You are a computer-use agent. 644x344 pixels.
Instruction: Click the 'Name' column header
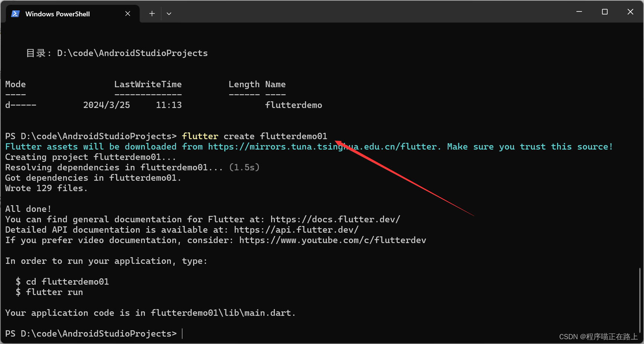click(275, 85)
